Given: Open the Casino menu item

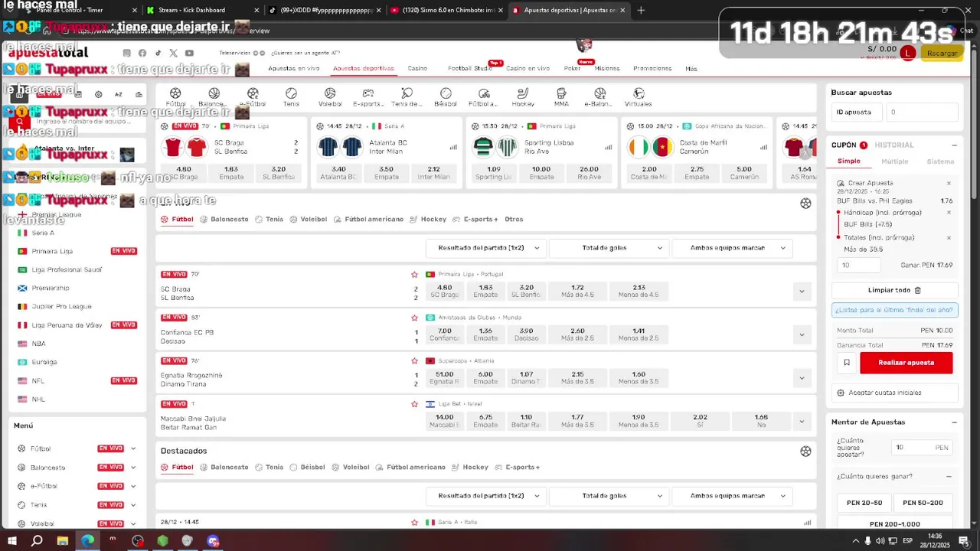Looking at the screenshot, I should tap(417, 68).
